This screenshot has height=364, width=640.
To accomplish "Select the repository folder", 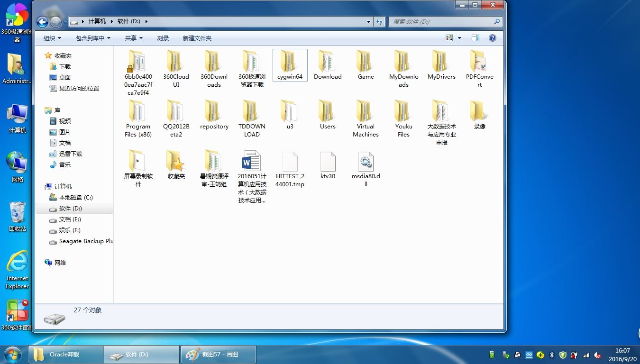I will pyautogui.click(x=214, y=115).
